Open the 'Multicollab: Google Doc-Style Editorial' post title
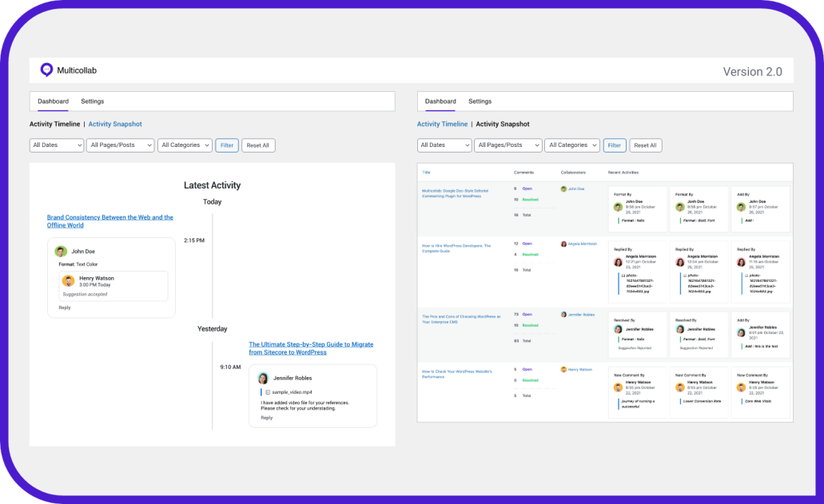The height and width of the screenshot is (504, 824). point(455,193)
